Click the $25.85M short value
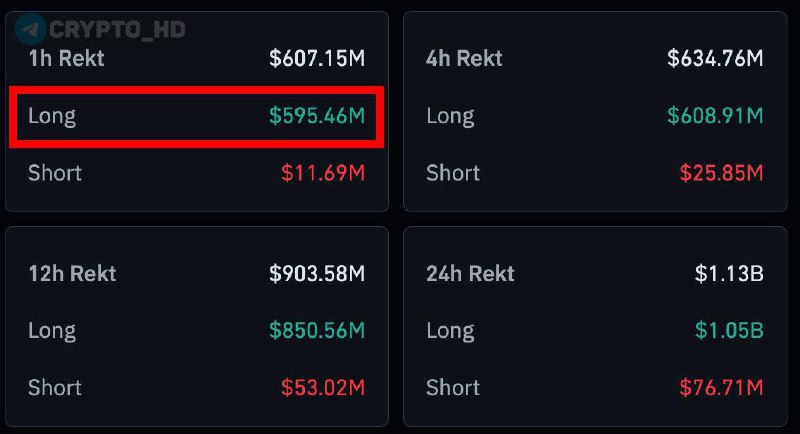800x434 pixels. (x=721, y=173)
